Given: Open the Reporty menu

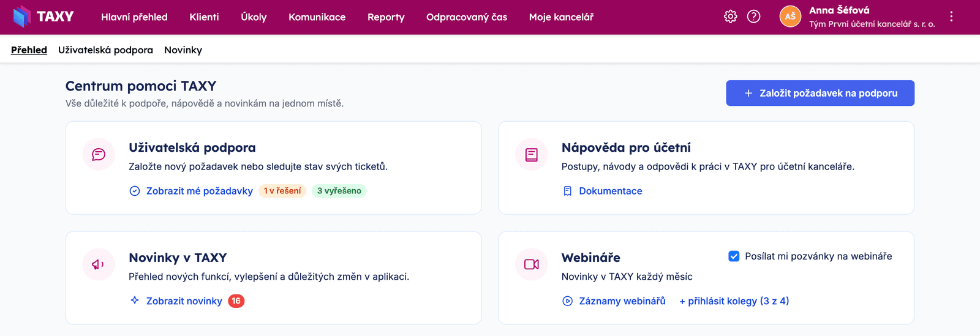Looking at the screenshot, I should pos(386,17).
